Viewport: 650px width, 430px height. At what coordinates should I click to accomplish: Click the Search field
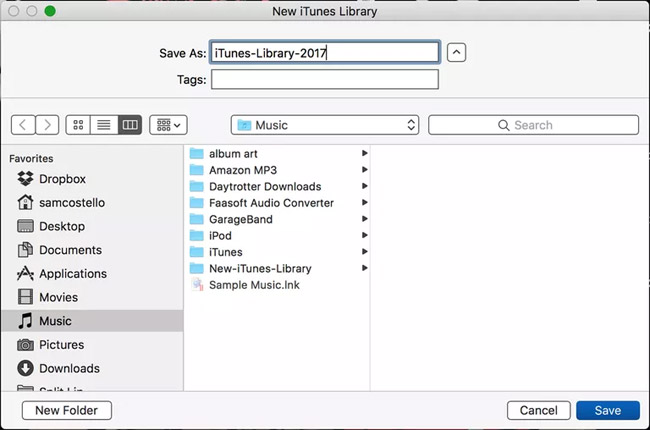coord(533,125)
